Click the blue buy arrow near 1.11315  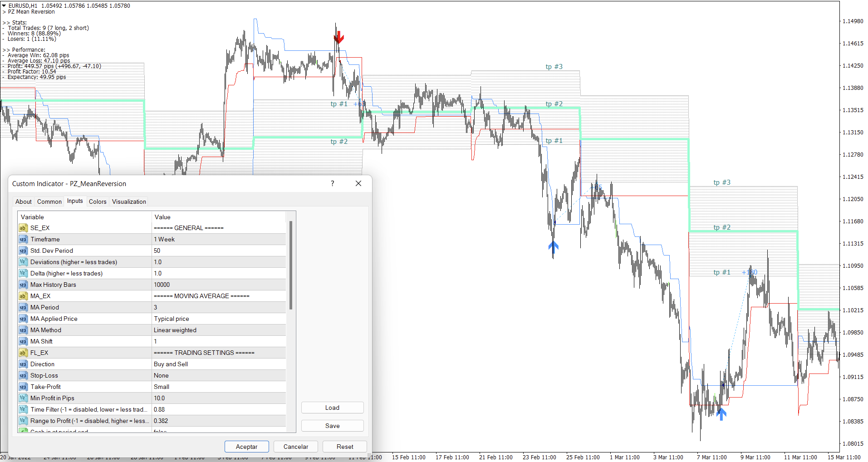(x=553, y=247)
